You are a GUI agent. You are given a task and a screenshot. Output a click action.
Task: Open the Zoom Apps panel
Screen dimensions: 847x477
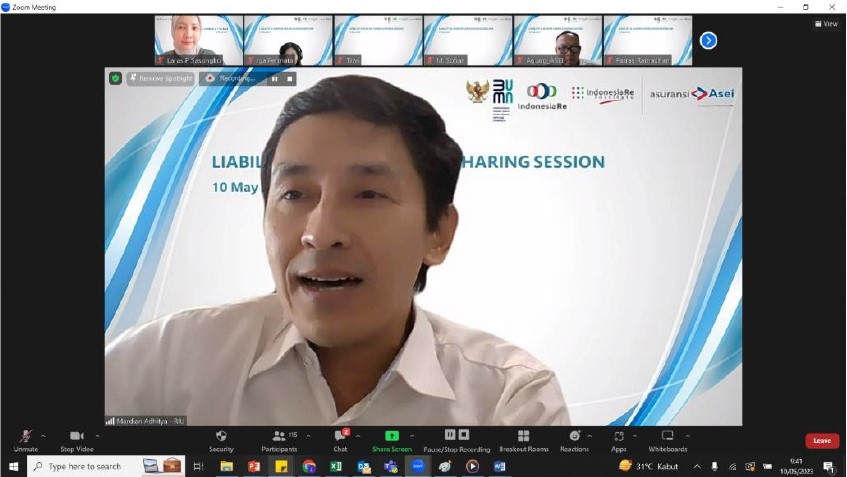point(619,440)
